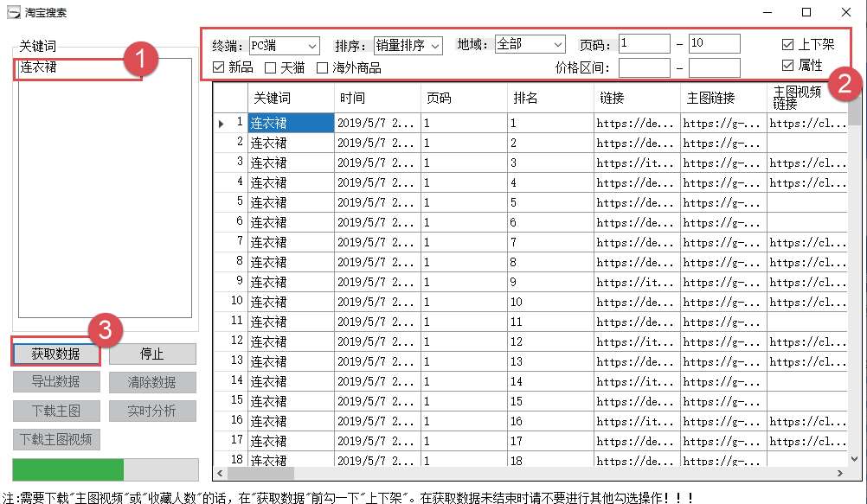
Task: Click the 导出数据 button
Action: coord(56,382)
